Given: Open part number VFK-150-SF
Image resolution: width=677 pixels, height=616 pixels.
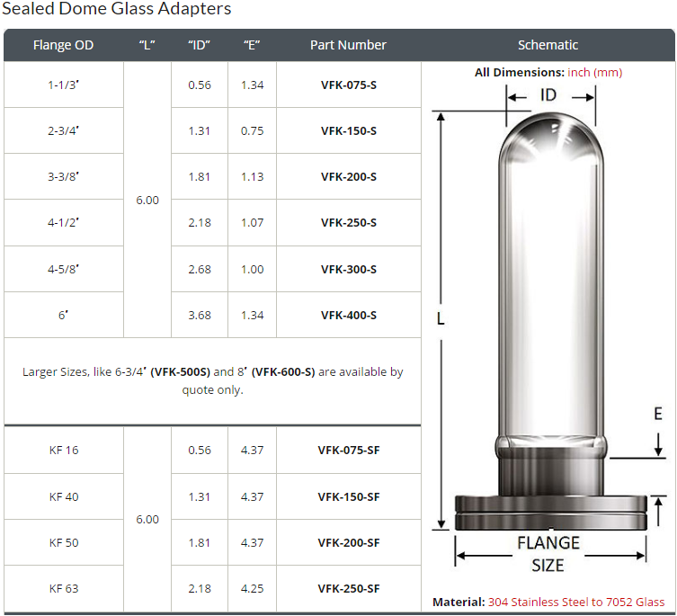Looking at the screenshot, I should (348, 495).
